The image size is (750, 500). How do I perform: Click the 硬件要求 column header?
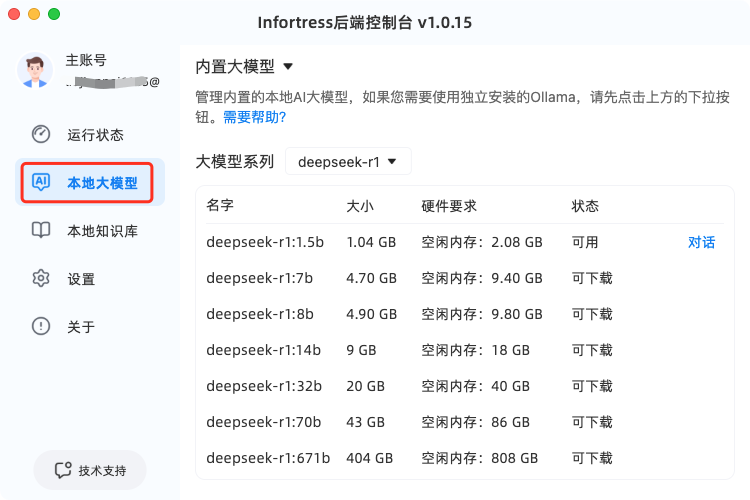[449, 206]
